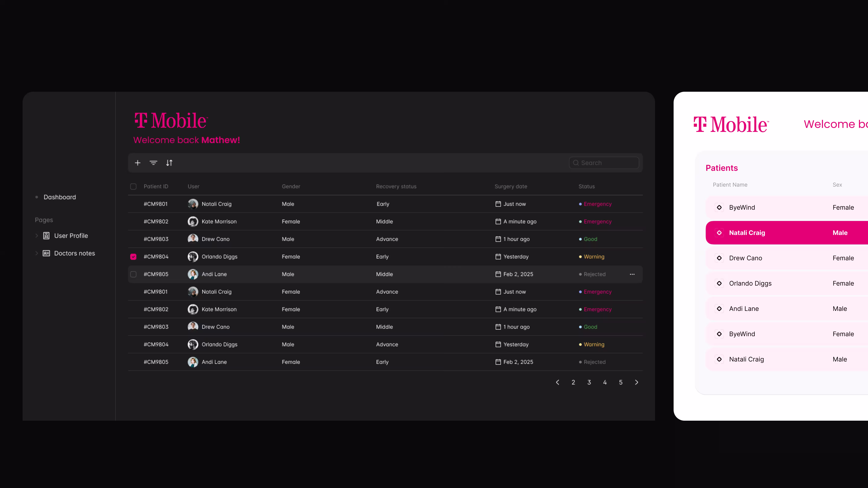Viewport: 868px width, 488px height.
Task: Click calendar icon next to first Just now
Action: (x=498, y=204)
